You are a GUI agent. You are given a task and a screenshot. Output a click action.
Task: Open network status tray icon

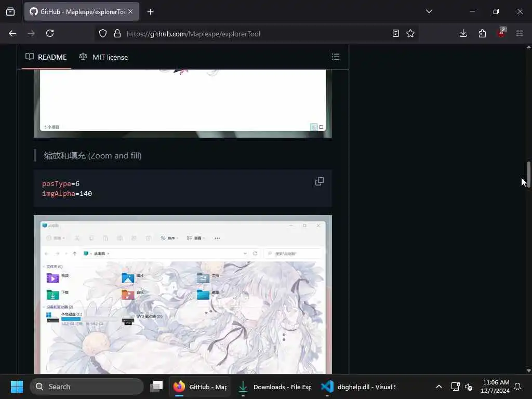coord(455,387)
